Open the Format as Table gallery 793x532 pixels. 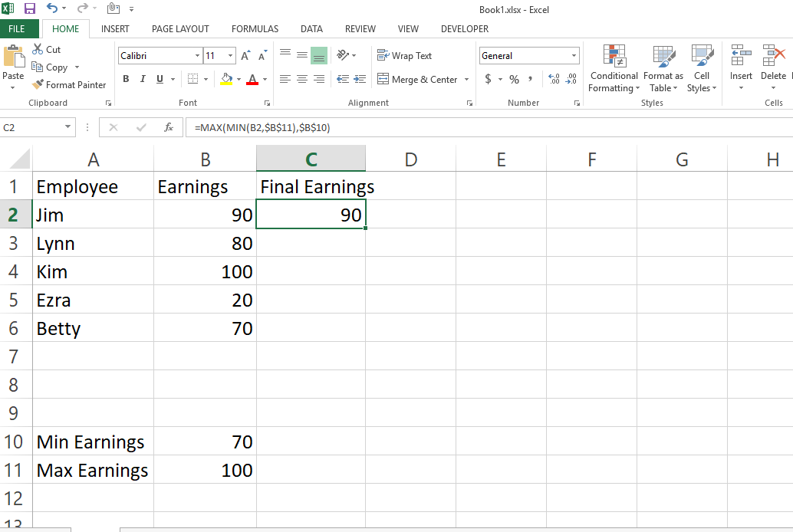click(x=663, y=69)
